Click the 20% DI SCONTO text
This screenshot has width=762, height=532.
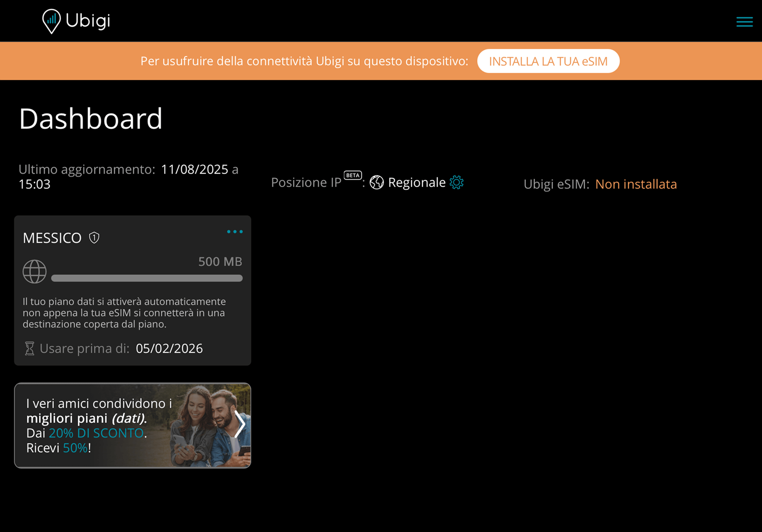click(x=96, y=433)
